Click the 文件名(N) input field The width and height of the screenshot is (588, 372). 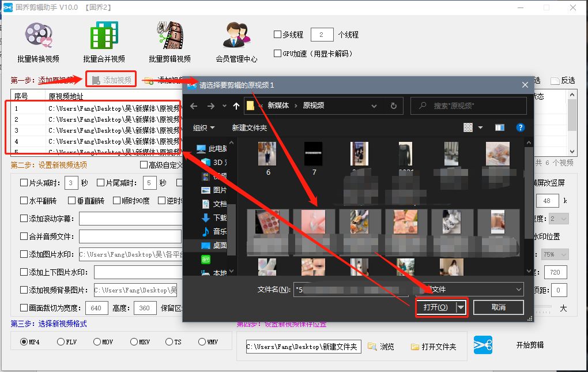352,290
